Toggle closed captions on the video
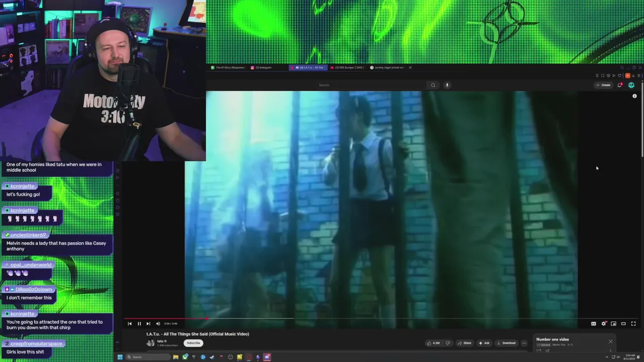644x362 pixels. click(594, 324)
